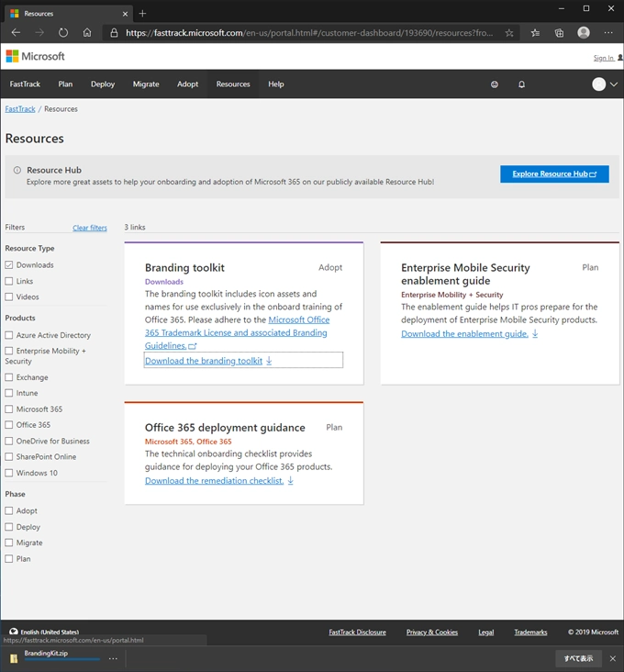Click Download the remediation checklist link
The width and height of the screenshot is (624, 672).
click(x=214, y=480)
